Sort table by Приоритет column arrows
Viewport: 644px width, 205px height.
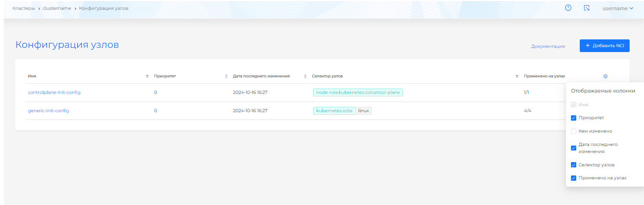point(226,76)
